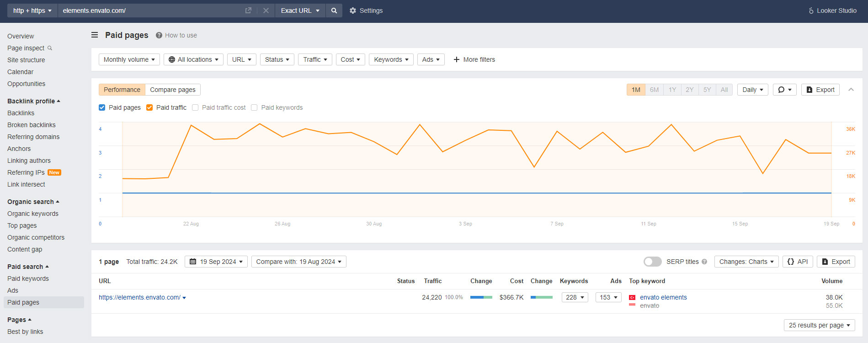Open the Exact URL mode dropdown
This screenshot has width=868, height=343.
click(x=300, y=11)
